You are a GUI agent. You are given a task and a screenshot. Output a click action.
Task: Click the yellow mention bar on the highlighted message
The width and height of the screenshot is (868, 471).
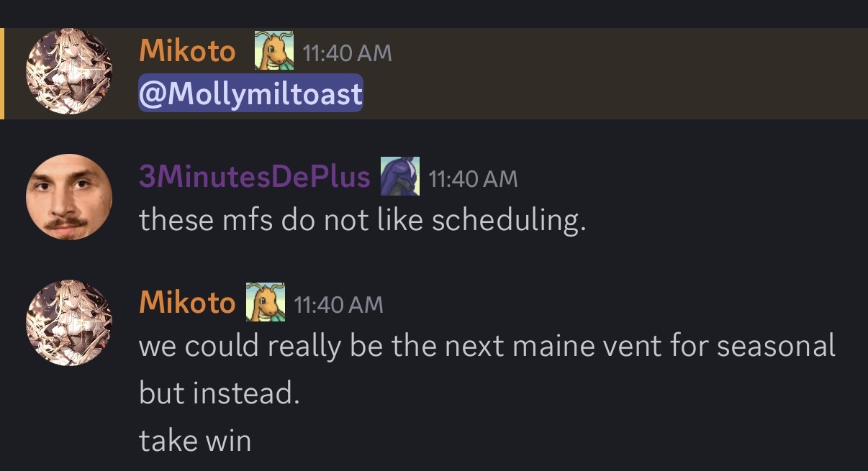(x=2, y=73)
